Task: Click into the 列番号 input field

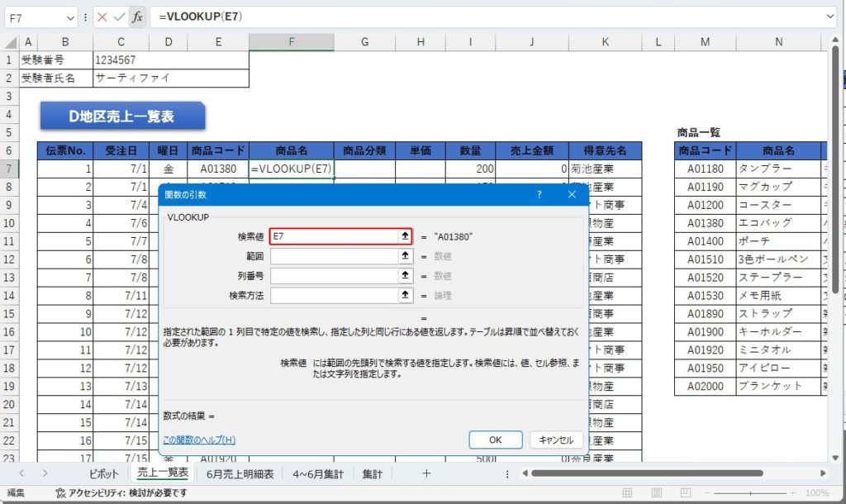Action: (x=334, y=276)
